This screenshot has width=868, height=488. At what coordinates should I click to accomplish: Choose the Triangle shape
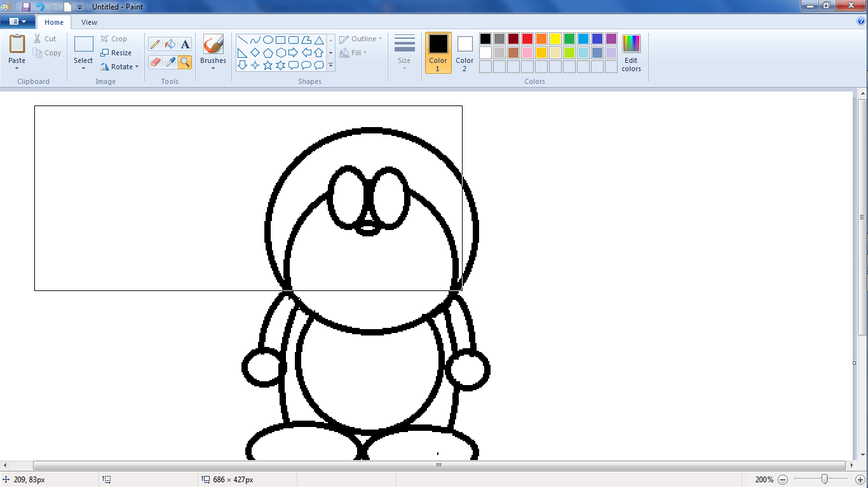319,40
